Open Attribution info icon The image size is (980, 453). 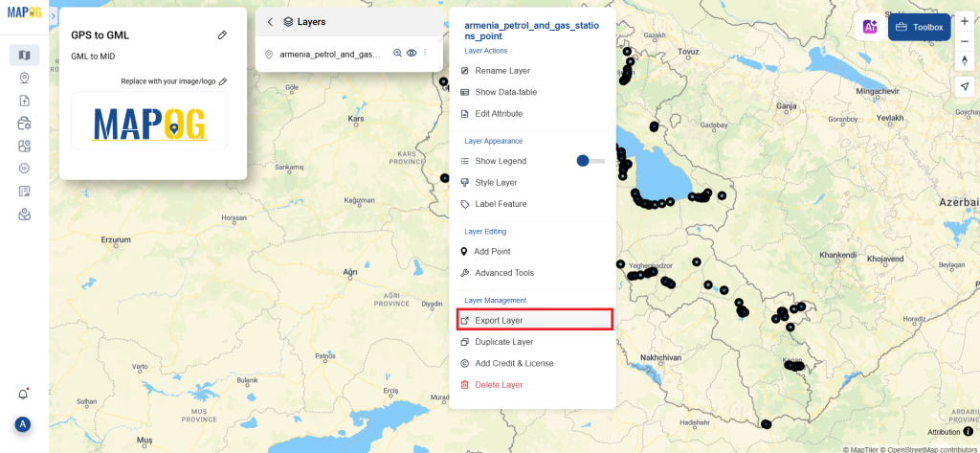tap(969, 431)
